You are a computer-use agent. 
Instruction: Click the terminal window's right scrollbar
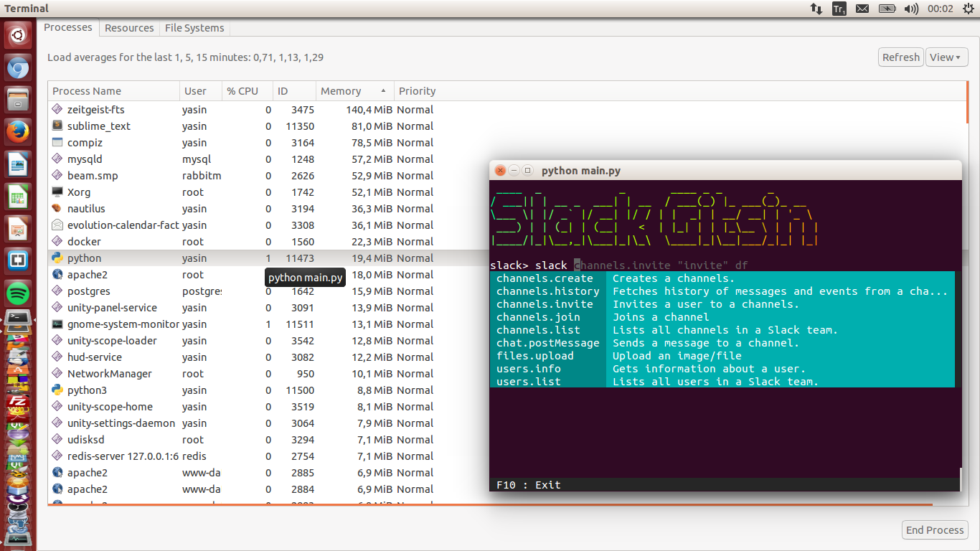(960, 480)
